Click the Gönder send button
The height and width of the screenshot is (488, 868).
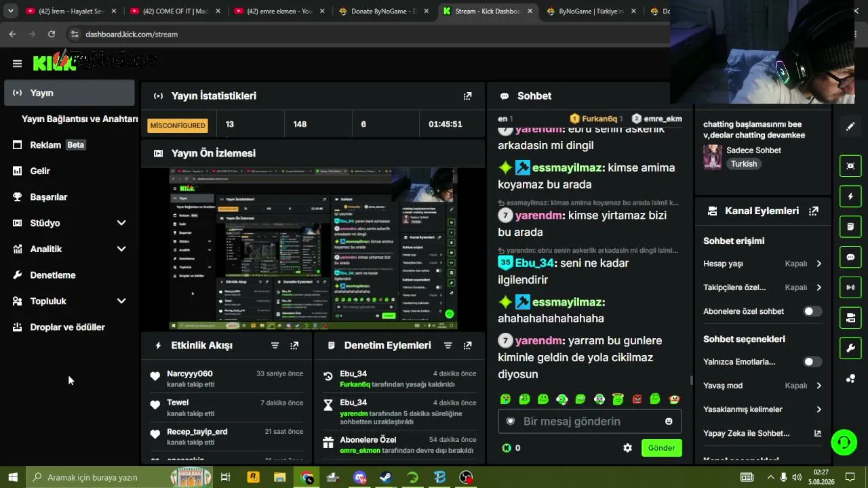click(661, 448)
